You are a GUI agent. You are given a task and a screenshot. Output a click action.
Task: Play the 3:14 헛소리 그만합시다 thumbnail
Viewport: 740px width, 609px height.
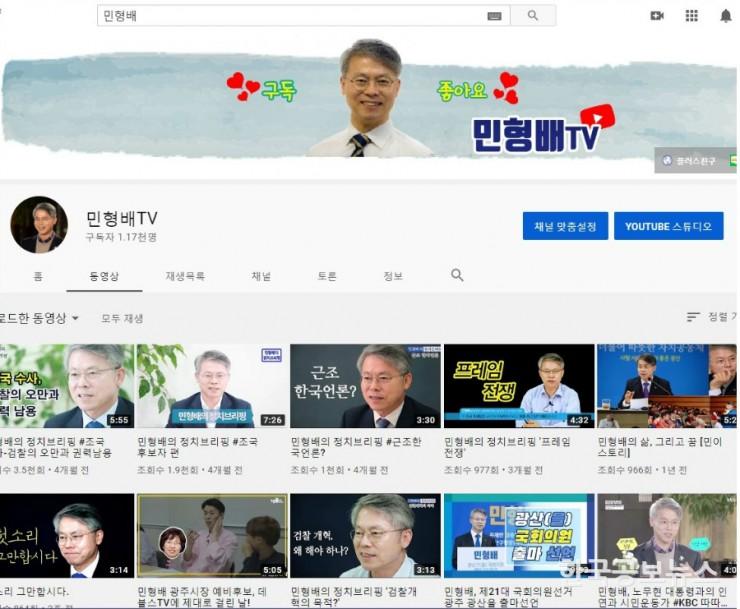pos(67,536)
